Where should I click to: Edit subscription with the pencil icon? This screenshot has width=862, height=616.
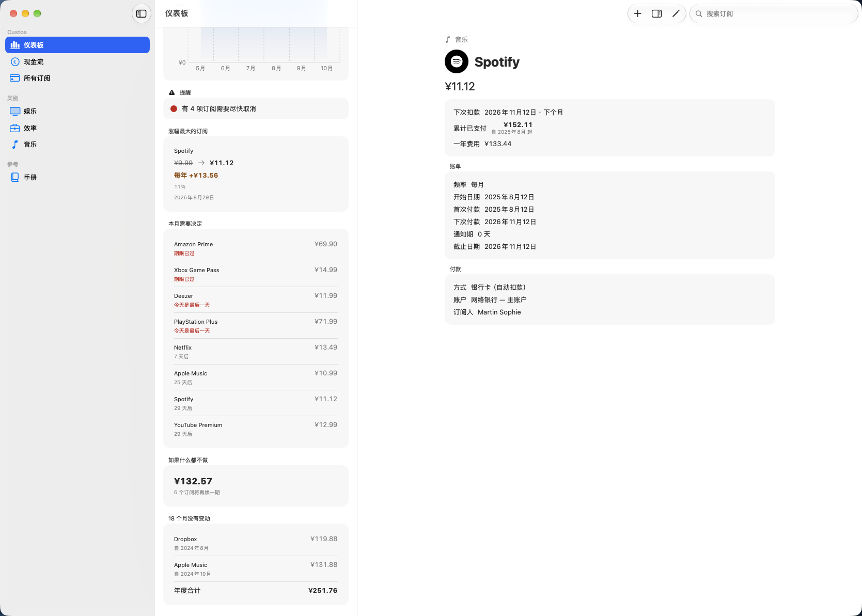(x=676, y=13)
